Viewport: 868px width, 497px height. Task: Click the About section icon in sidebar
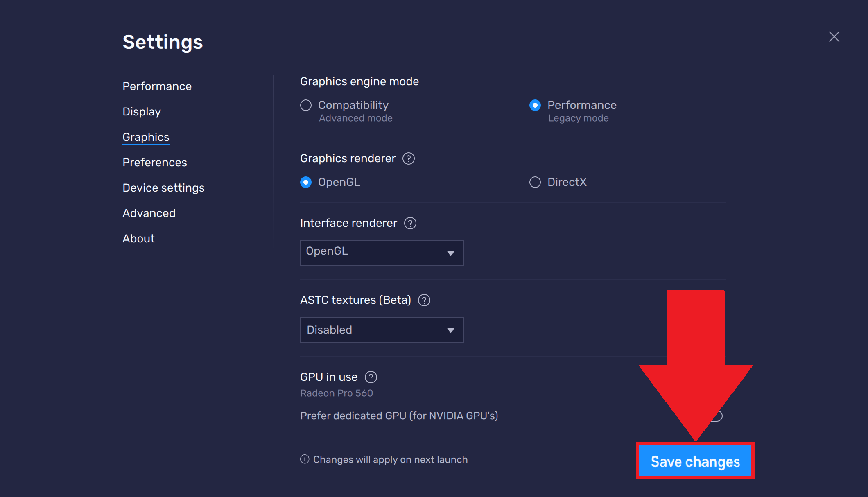point(138,238)
